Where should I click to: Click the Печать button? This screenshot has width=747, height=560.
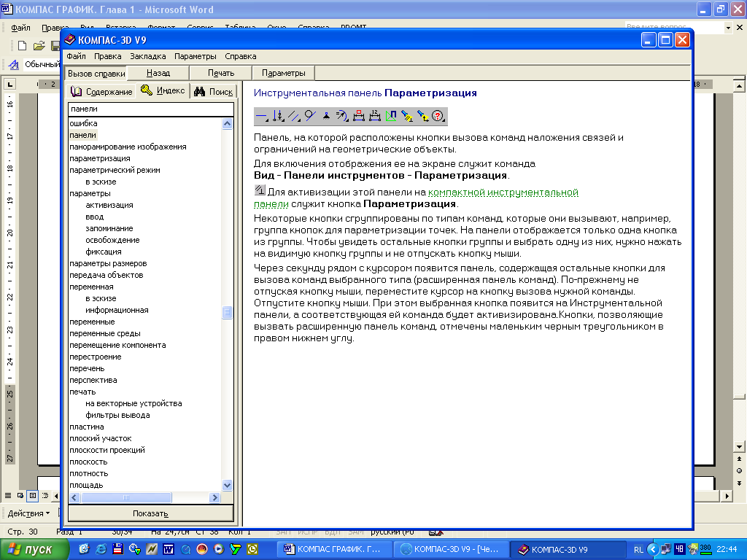(221, 73)
